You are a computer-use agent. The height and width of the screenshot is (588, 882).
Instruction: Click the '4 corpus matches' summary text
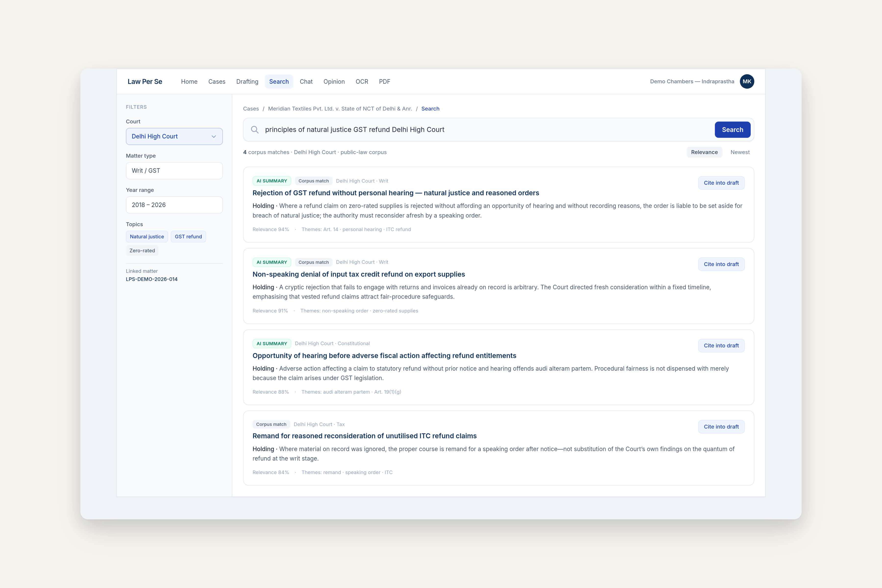pos(266,152)
